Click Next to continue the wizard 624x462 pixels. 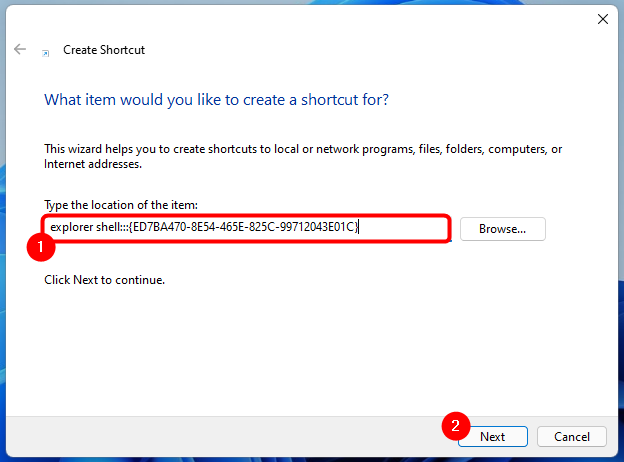point(493,437)
